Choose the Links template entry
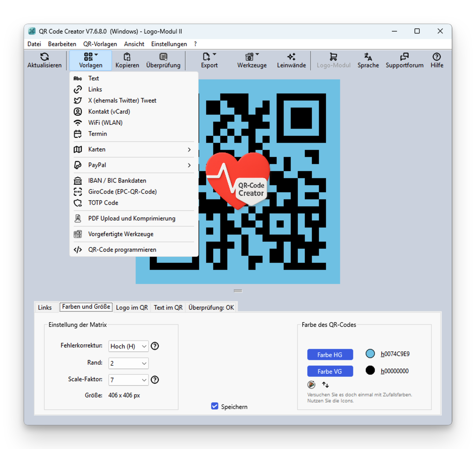The width and height of the screenshot is (476, 449). point(134,89)
